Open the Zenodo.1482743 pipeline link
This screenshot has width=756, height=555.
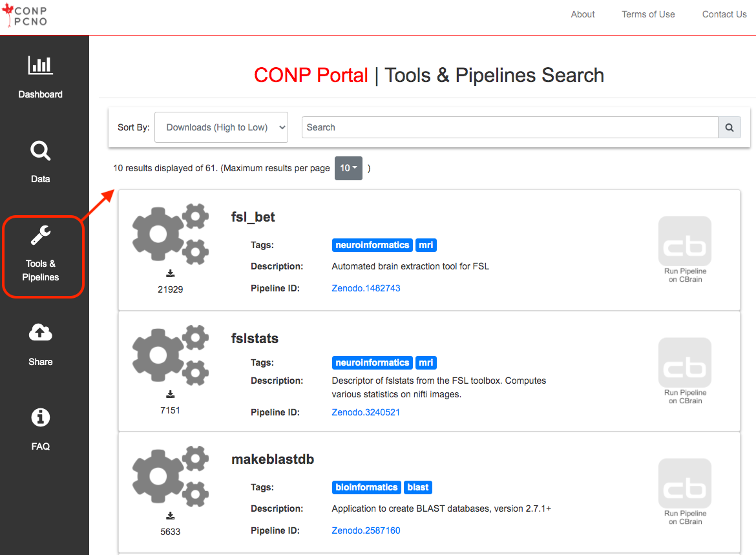[366, 288]
